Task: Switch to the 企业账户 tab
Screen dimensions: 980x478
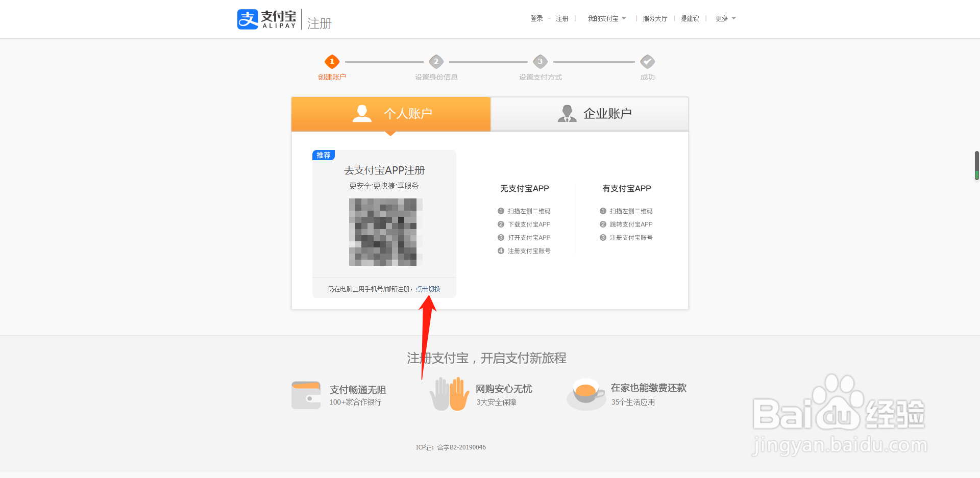Action: [x=590, y=113]
